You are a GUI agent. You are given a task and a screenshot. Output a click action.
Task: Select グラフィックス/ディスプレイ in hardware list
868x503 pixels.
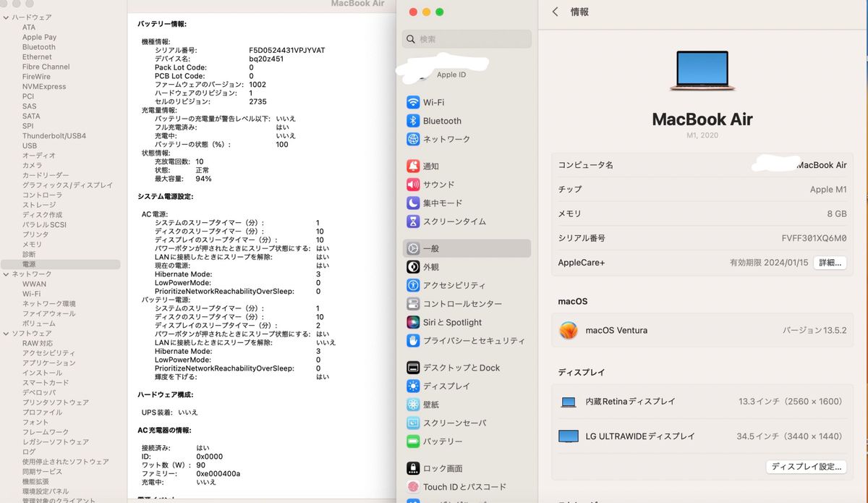coord(67,185)
